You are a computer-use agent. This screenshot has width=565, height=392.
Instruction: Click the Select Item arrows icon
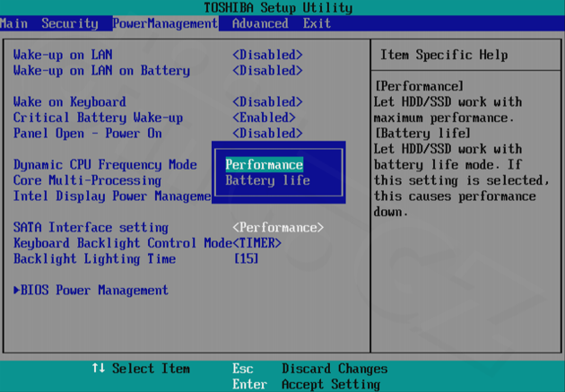pos(98,368)
